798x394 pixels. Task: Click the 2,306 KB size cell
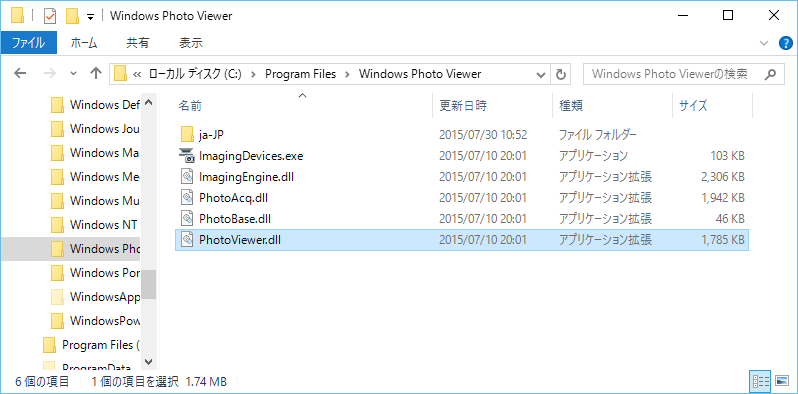pyautogui.click(x=723, y=177)
